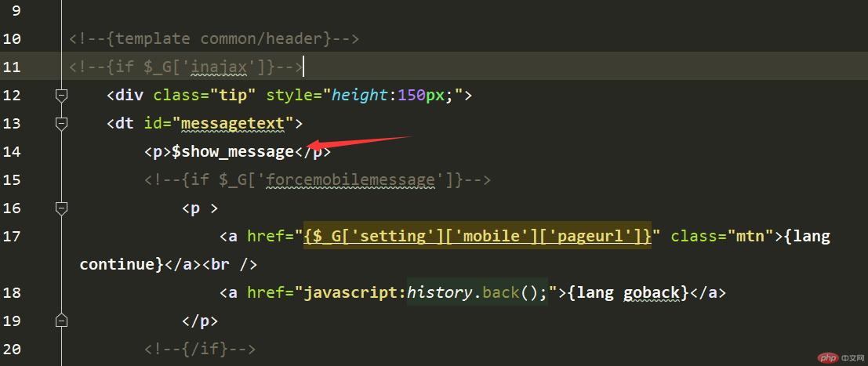This screenshot has width=868, height=366.
Task: Click the height style property
Action: (361, 96)
